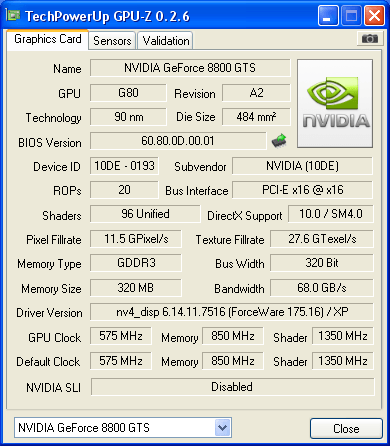Click the Driver Version field nv4_disp
The height and width of the screenshot is (446, 390).
click(232, 312)
